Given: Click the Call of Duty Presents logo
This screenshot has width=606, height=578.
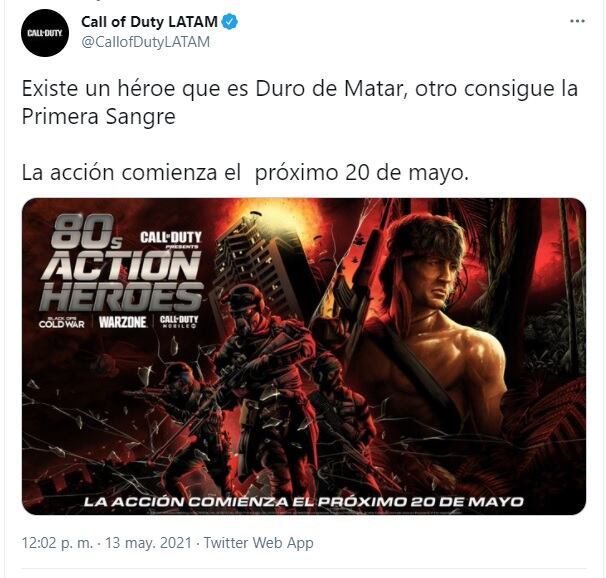Looking at the screenshot, I should (x=171, y=239).
